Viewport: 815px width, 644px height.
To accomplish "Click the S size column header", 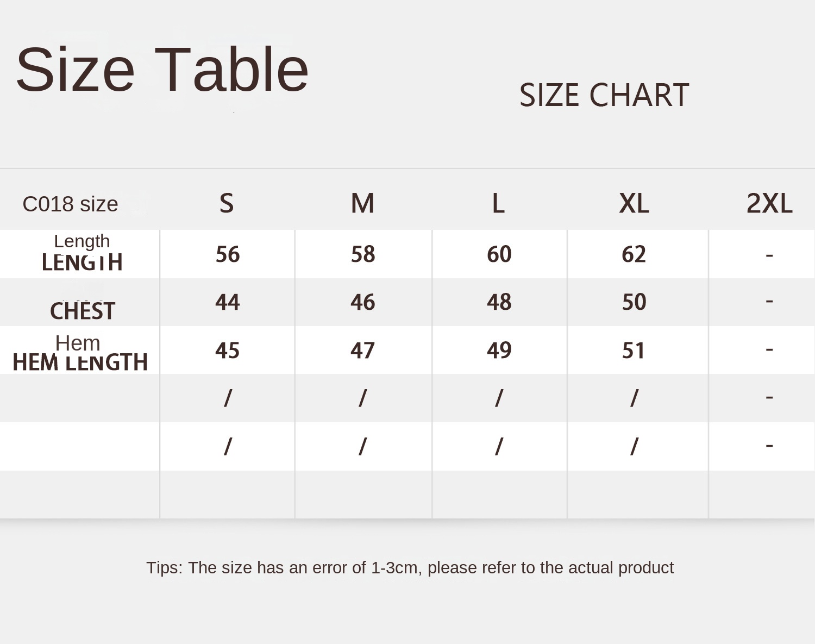I will [x=227, y=203].
